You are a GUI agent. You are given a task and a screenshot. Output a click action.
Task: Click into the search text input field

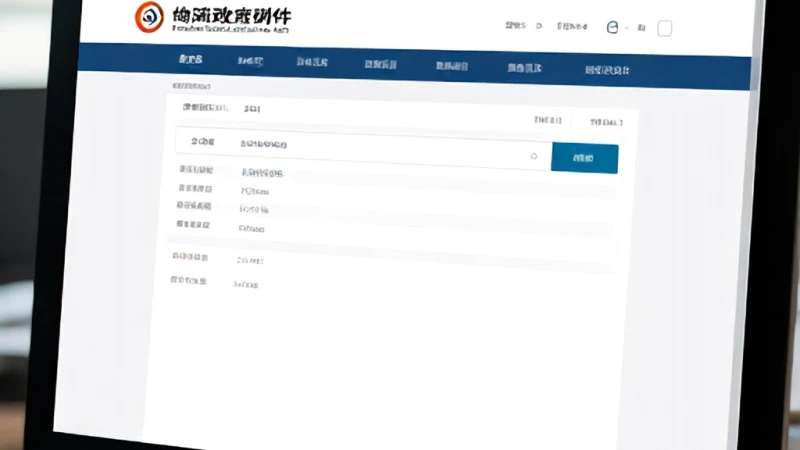(383, 149)
